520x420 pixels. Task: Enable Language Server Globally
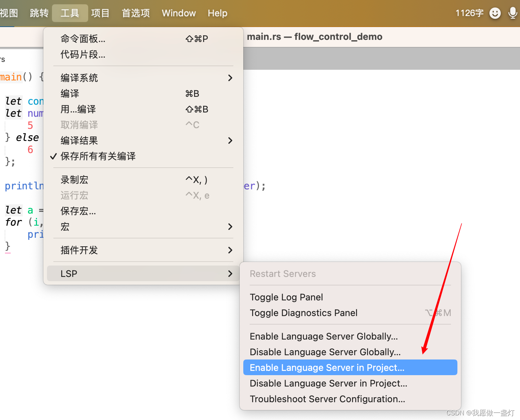click(x=324, y=336)
